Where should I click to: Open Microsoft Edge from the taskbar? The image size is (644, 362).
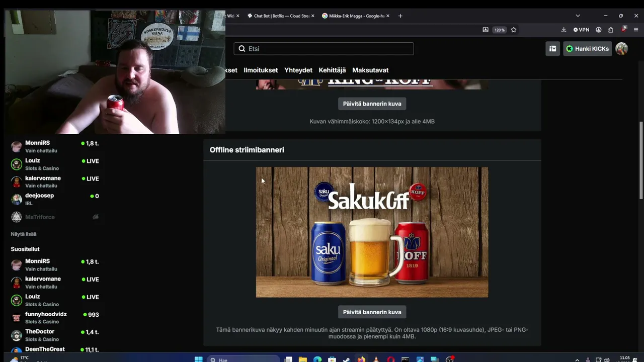click(x=317, y=359)
